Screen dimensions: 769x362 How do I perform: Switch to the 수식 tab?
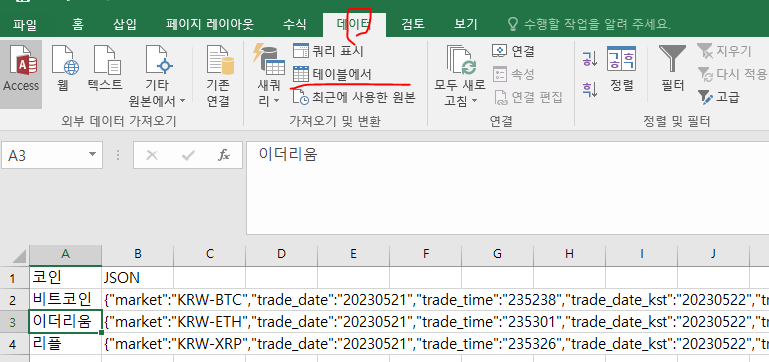(x=294, y=24)
